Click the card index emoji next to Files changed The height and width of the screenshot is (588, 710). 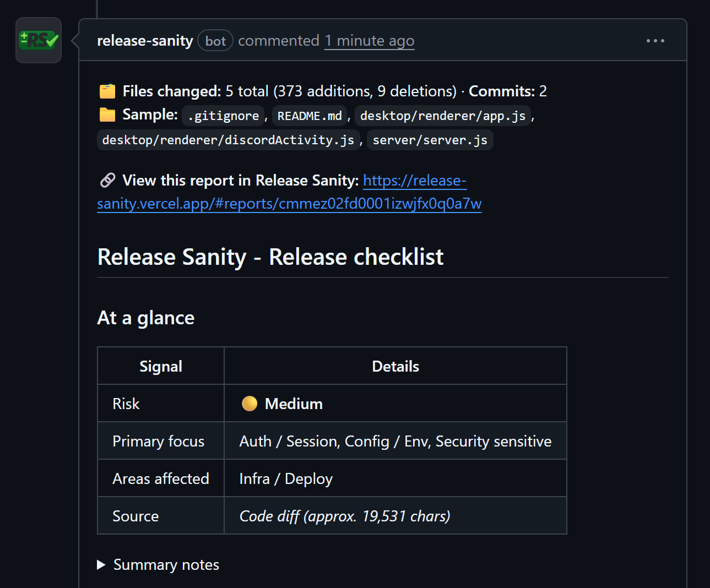coord(106,91)
